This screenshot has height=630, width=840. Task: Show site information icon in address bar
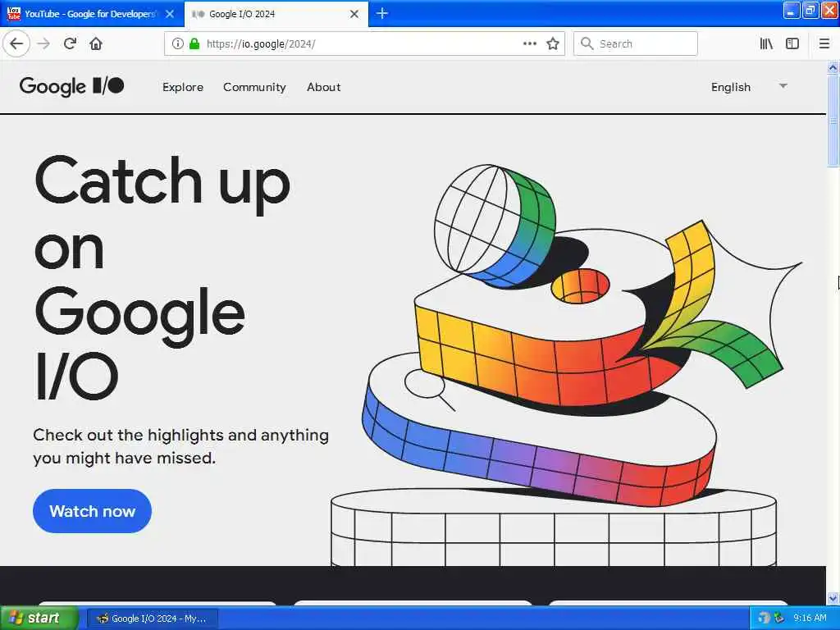[177, 43]
